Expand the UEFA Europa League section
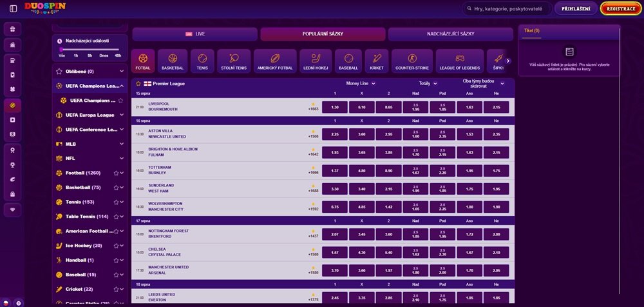 click(x=121, y=115)
